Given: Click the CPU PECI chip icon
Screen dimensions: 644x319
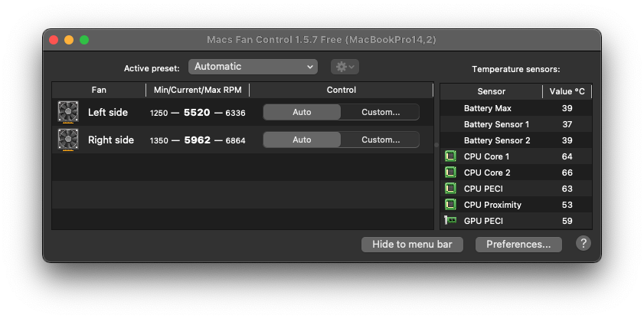Looking at the screenshot, I should click(x=450, y=189).
